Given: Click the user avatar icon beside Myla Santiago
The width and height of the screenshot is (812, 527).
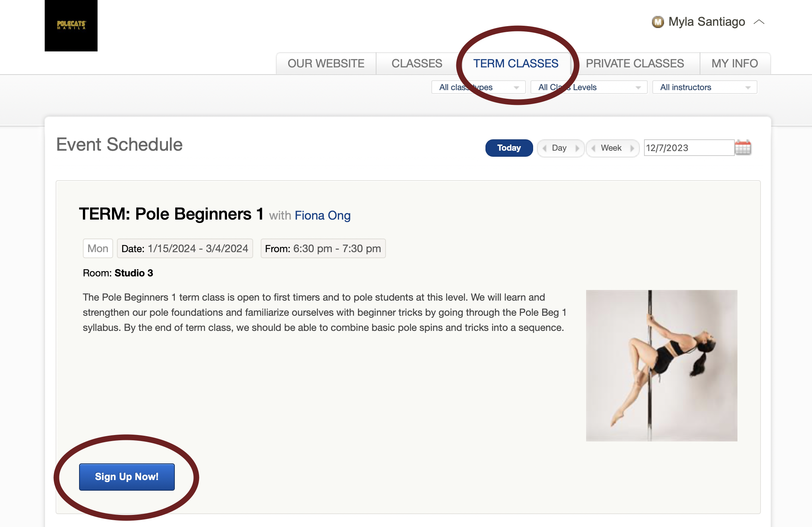Looking at the screenshot, I should tap(658, 22).
